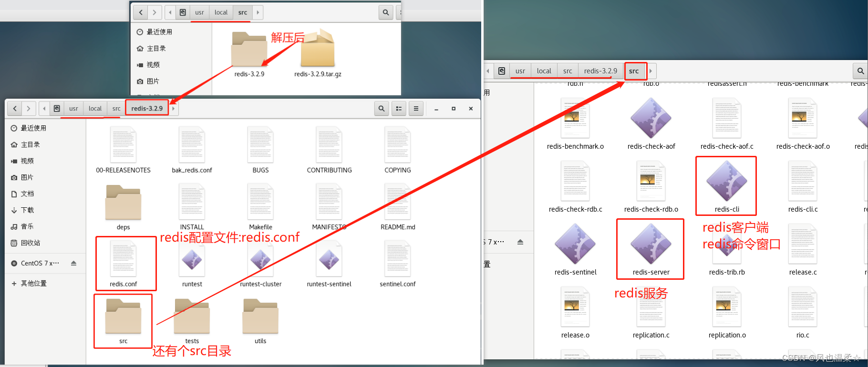
Task: Open the hamburger menu in redis-3.2.9 window
Action: pyautogui.click(x=416, y=109)
